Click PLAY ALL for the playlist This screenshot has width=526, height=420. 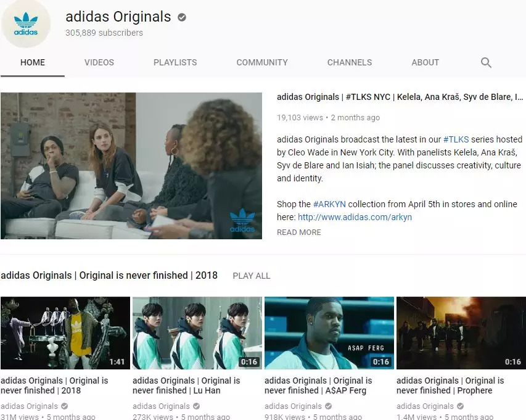[251, 276]
